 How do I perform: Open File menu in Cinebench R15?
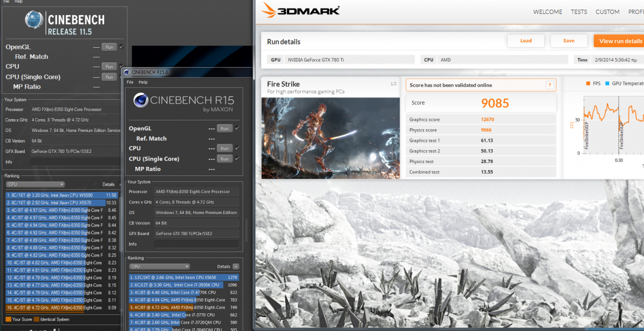coord(130,82)
